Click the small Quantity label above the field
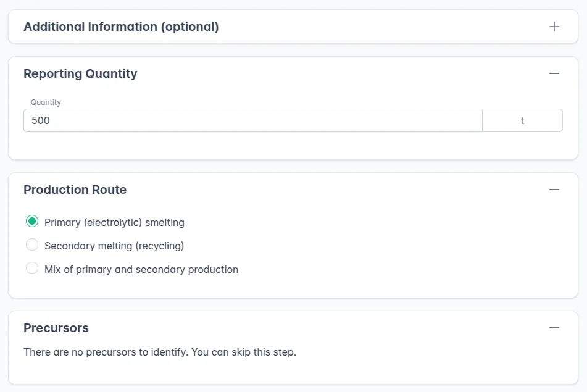The width and height of the screenshot is (587, 392). (46, 102)
